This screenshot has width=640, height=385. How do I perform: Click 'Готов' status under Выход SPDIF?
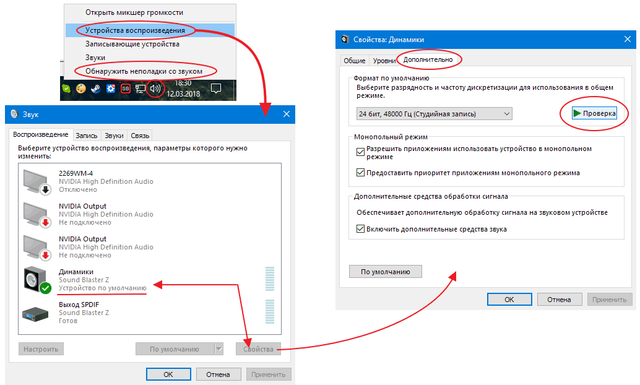[x=68, y=320]
